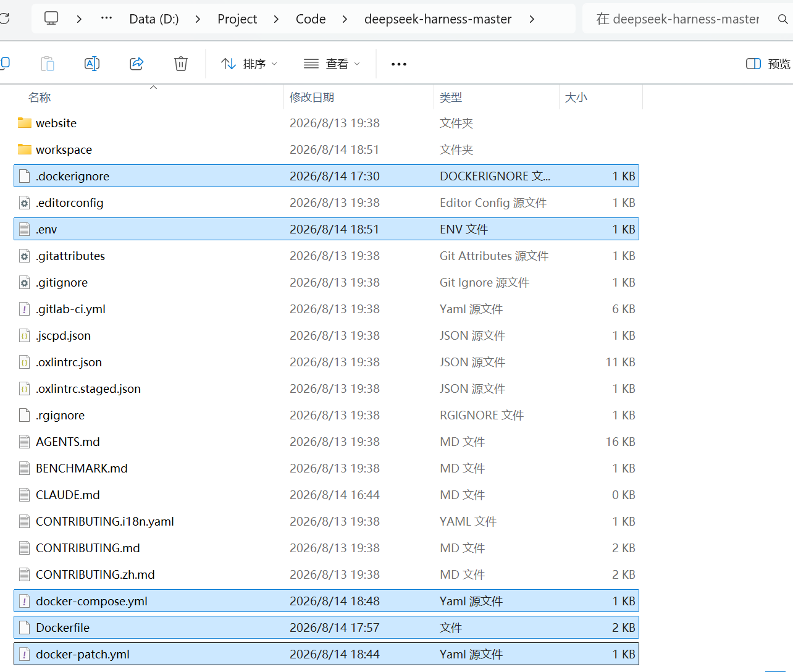Open the sort (排序) dropdown
The width and height of the screenshot is (793, 672).
click(x=250, y=64)
